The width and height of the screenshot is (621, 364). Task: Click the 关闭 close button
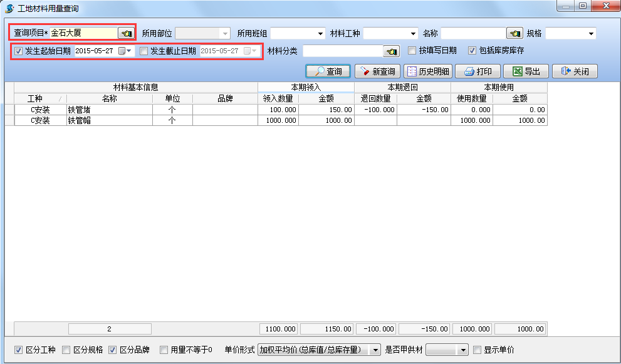click(575, 71)
